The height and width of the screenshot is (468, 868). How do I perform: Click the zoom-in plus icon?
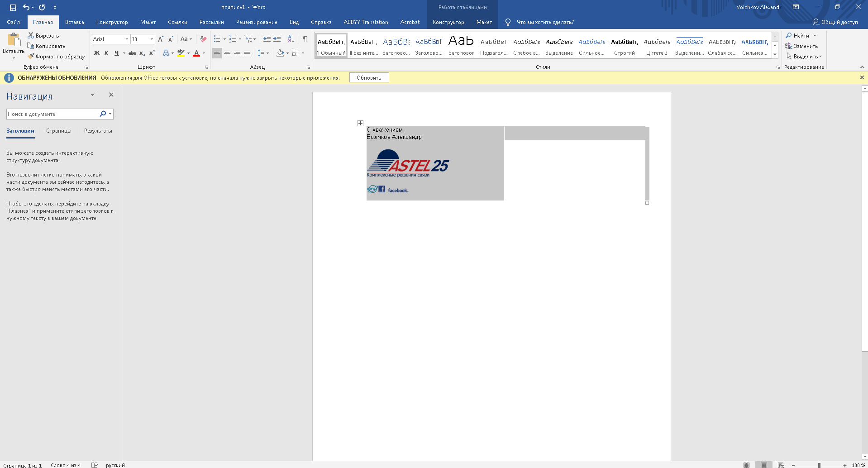[x=845, y=465]
